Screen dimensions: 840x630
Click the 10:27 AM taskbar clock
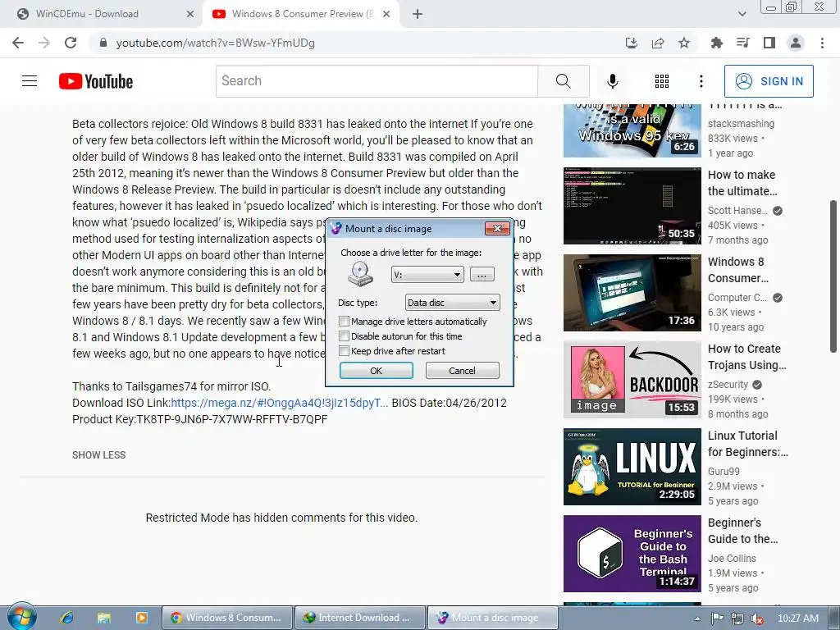(797, 619)
